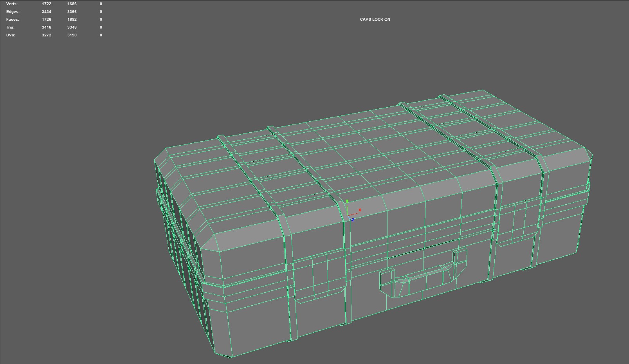629x364 pixels.
Task: Click the UVs count value 3190
Action: point(72,35)
